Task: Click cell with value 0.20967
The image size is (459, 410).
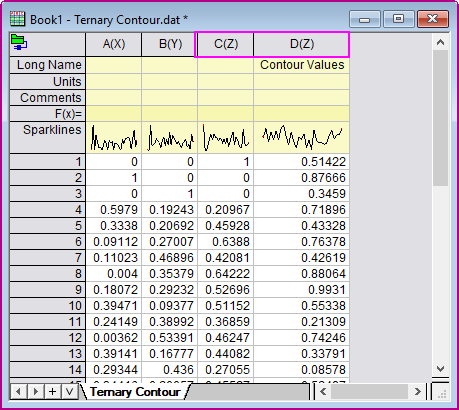Action: click(x=226, y=210)
